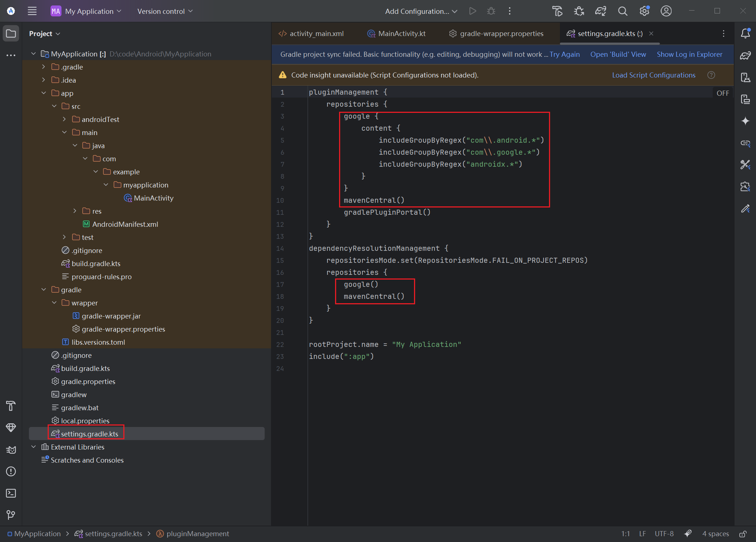Switch to the gradle-wrapper.properties tab
This screenshot has height=542, width=756.
point(497,33)
